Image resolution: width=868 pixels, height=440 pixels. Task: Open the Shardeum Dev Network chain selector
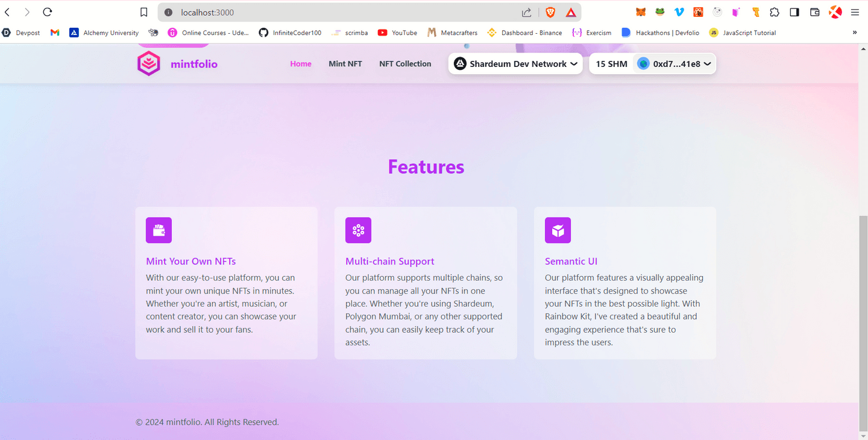click(x=515, y=63)
